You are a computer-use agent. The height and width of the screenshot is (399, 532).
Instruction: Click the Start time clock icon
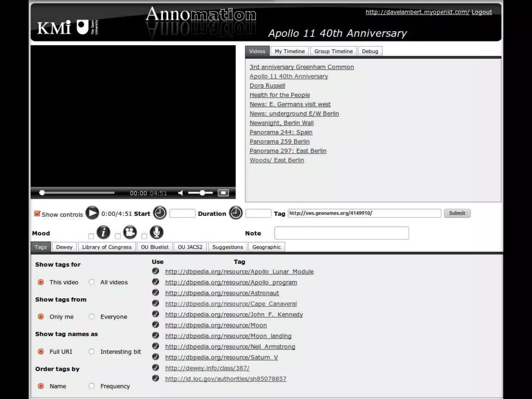[159, 213]
